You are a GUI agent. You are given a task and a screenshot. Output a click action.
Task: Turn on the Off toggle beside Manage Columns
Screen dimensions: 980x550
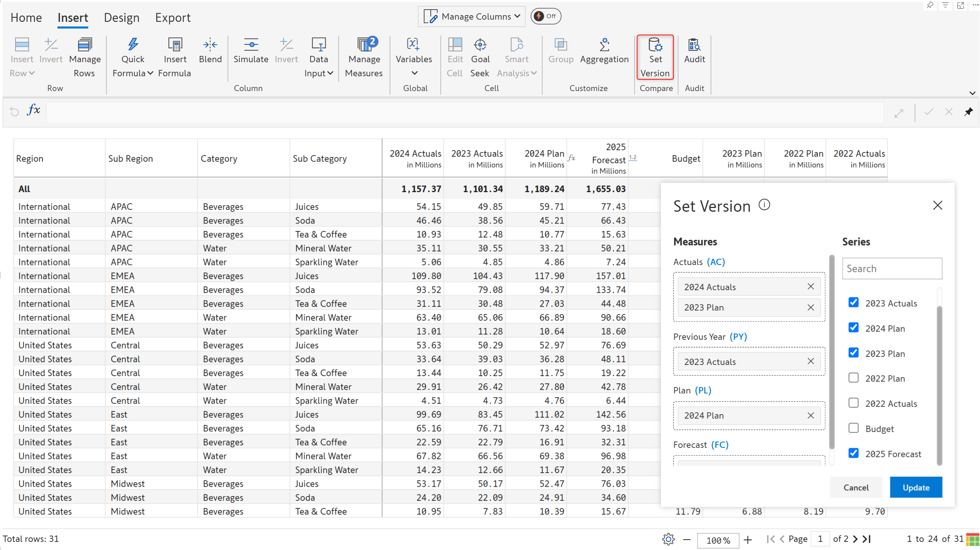coord(545,16)
